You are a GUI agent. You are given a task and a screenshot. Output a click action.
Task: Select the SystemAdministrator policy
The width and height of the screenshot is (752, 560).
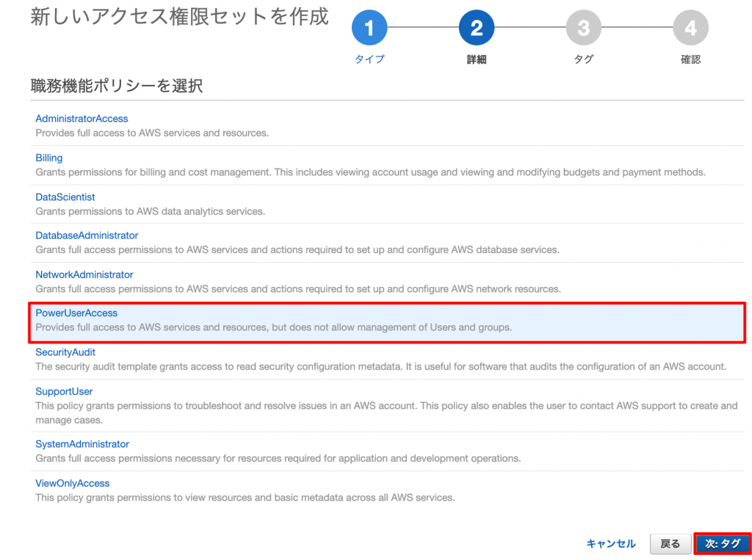[82, 445]
